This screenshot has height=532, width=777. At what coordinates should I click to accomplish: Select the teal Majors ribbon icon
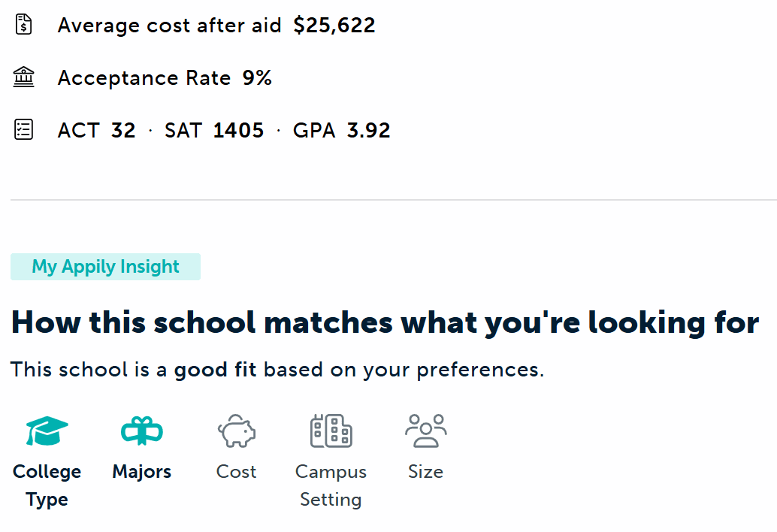pos(142,431)
